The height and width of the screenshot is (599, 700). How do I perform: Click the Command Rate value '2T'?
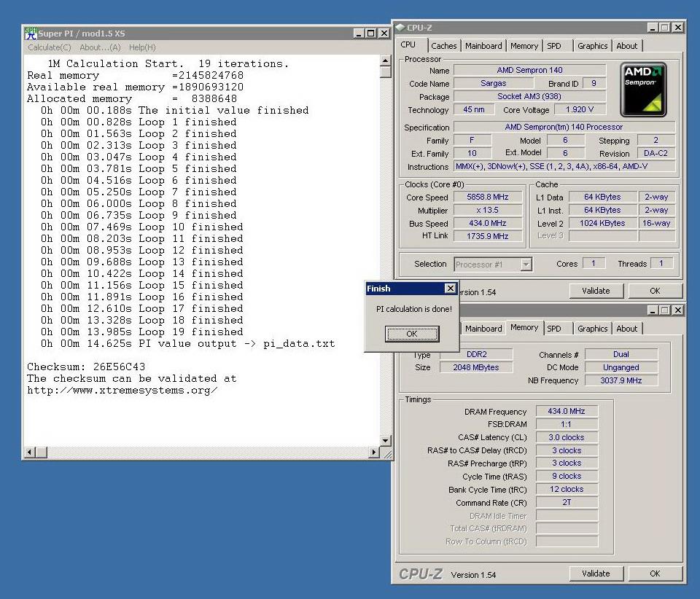point(567,503)
